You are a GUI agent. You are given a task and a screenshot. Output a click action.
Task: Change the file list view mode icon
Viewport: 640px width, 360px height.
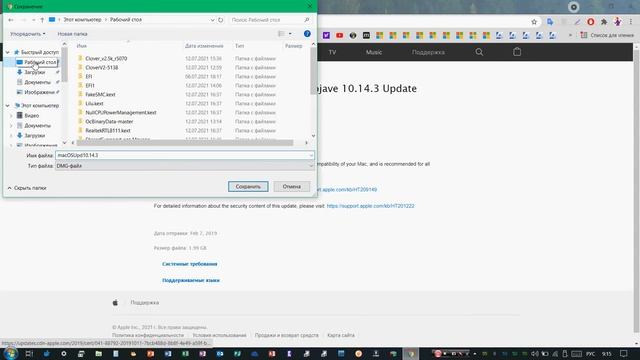[281, 34]
